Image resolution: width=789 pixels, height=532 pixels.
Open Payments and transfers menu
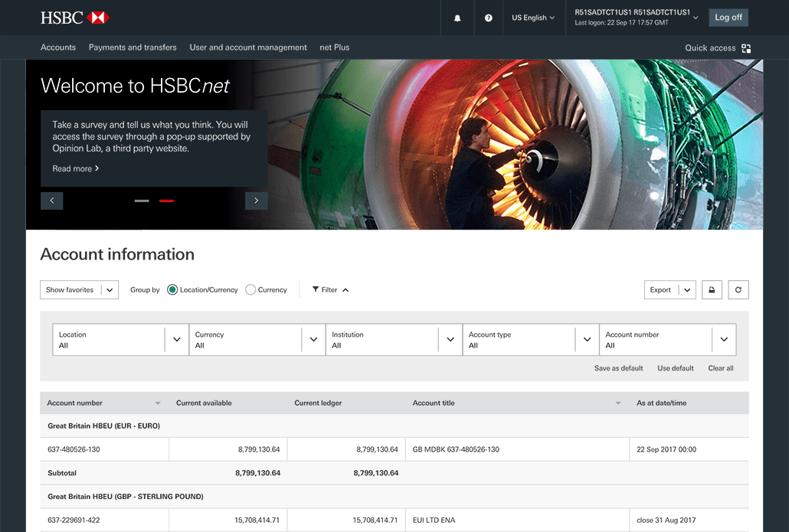coord(133,47)
